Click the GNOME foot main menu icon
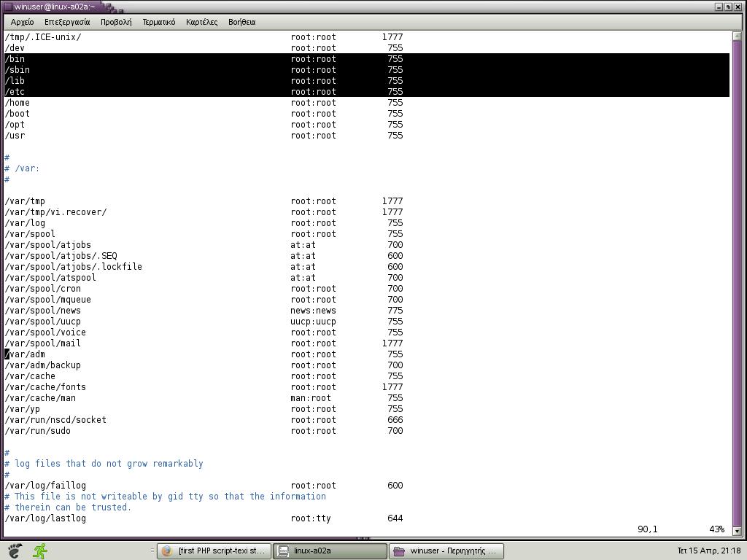The height and width of the screenshot is (560, 747). 15,551
